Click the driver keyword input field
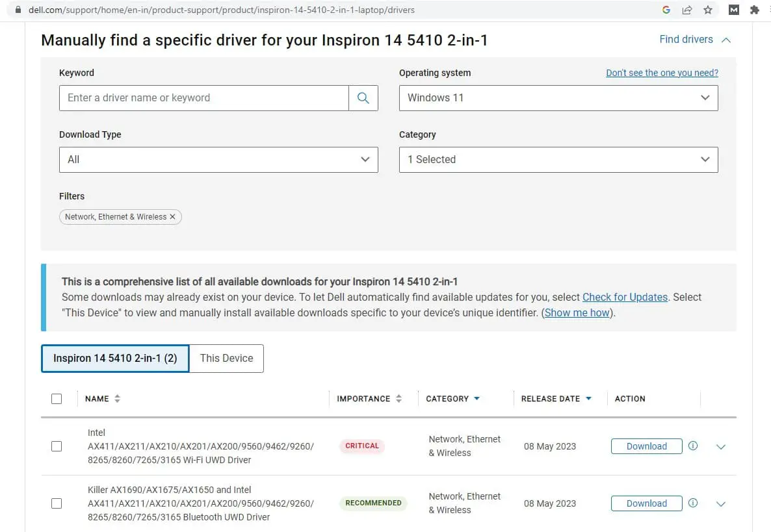Viewport: 771px width, 532px height. tap(204, 98)
